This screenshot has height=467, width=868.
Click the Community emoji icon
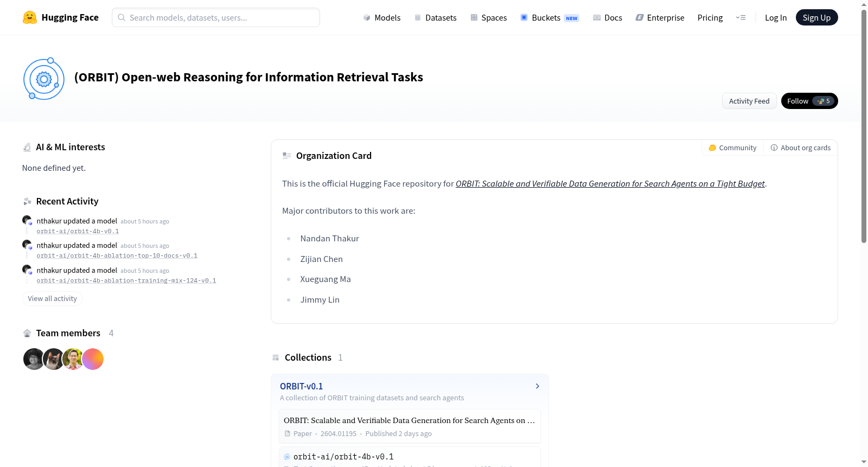click(x=712, y=148)
